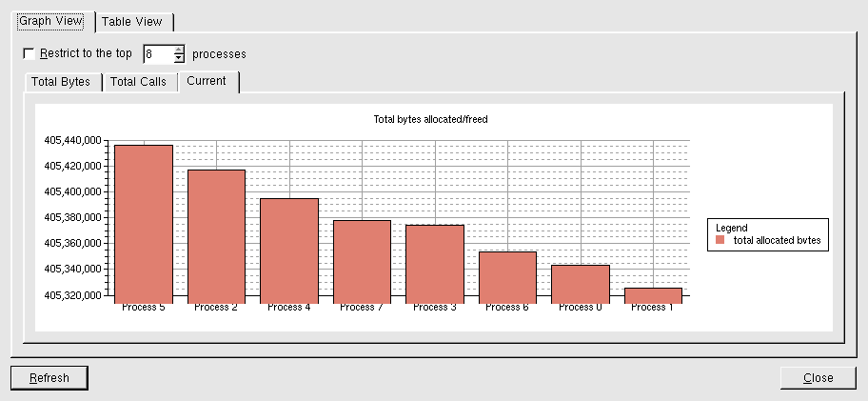The width and height of the screenshot is (868, 401).
Task: Open the Total Bytes tab
Action: (x=61, y=82)
